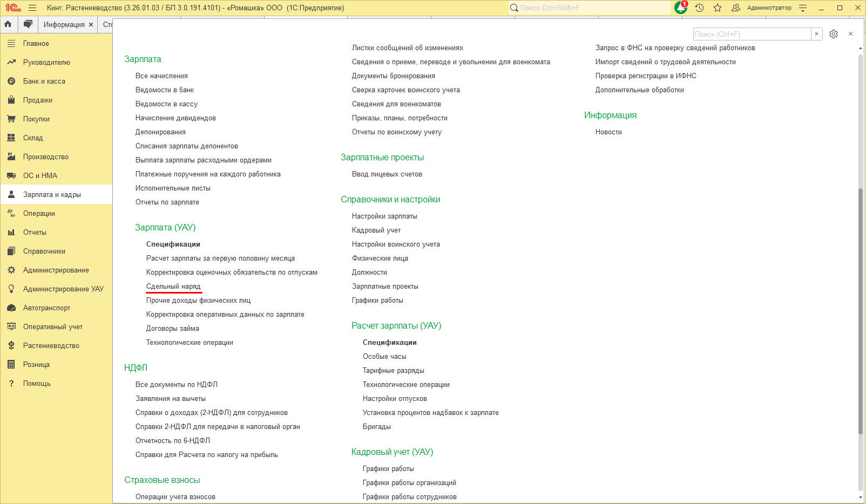Open Тарифные разряды link
This screenshot has width=866, height=504.
coord(394,371)
